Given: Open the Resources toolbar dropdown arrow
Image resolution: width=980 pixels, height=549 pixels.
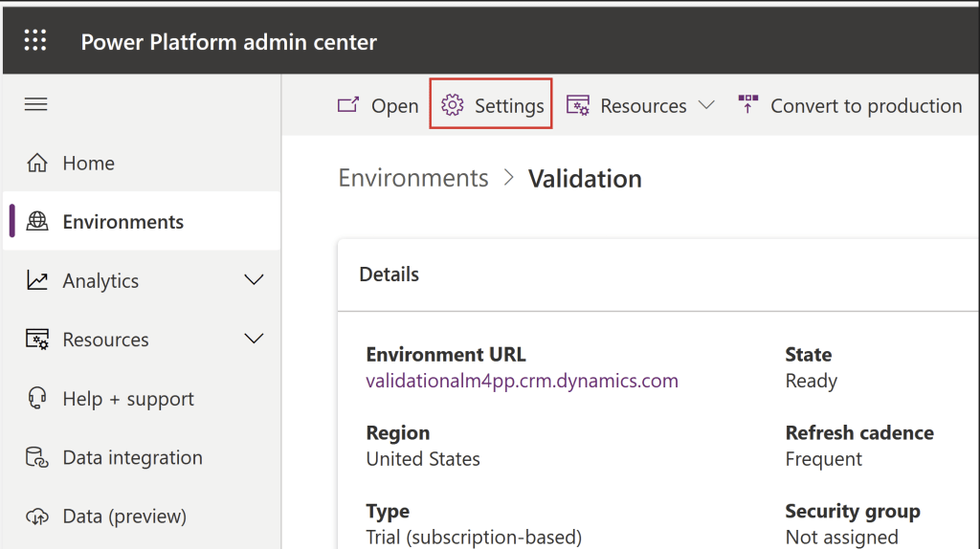Looking at the screenshot, I should pos(706,106).
